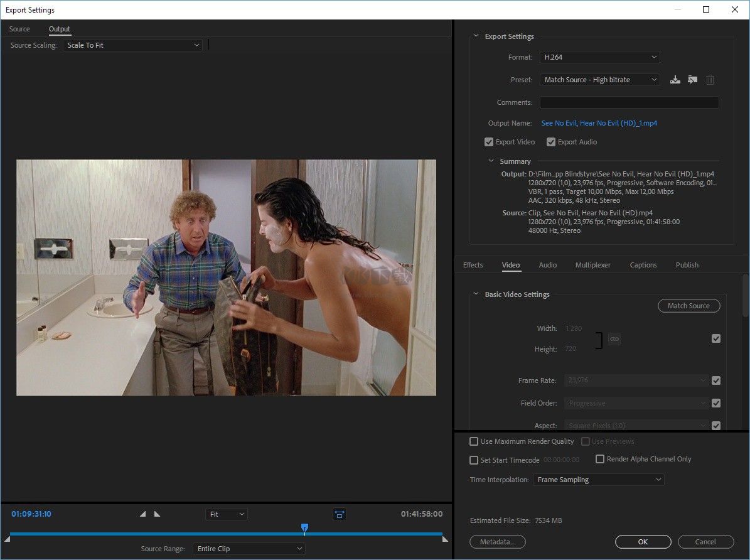
Task: Import a preset from disk
Action: (x=692, y=80)
